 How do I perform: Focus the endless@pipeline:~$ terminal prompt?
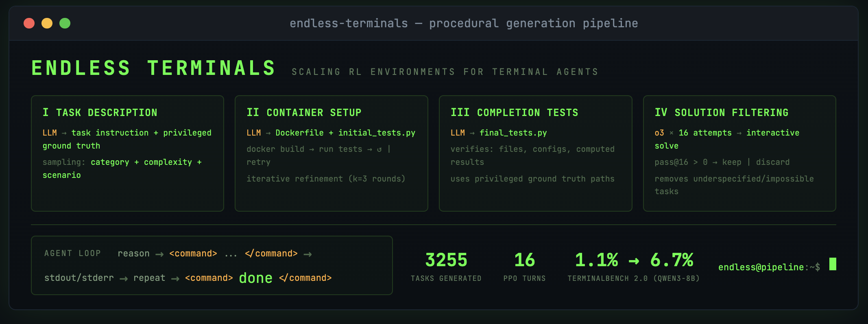coord(769,267)
